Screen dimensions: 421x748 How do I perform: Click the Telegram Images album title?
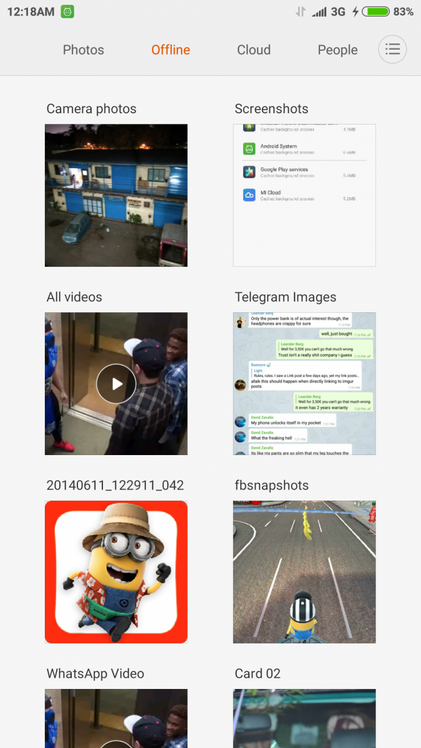(286, 297)
